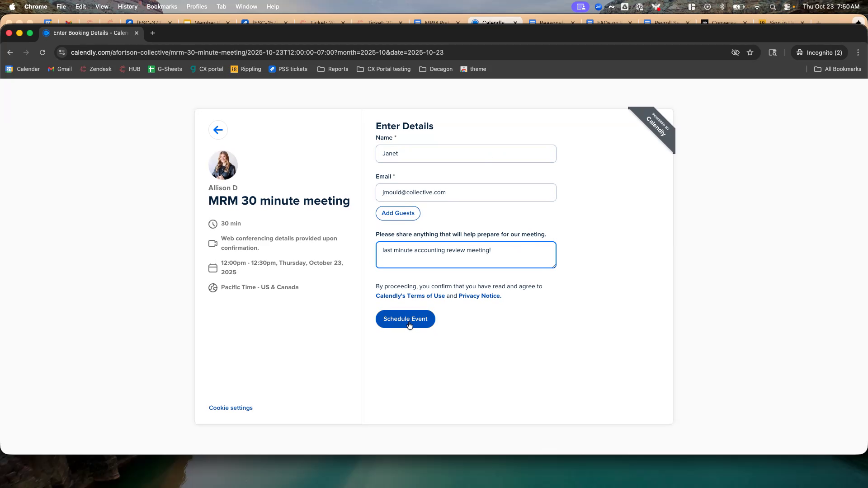Click the Add Guests button
This screenshot has width=868, height=488.
(398, 213)
